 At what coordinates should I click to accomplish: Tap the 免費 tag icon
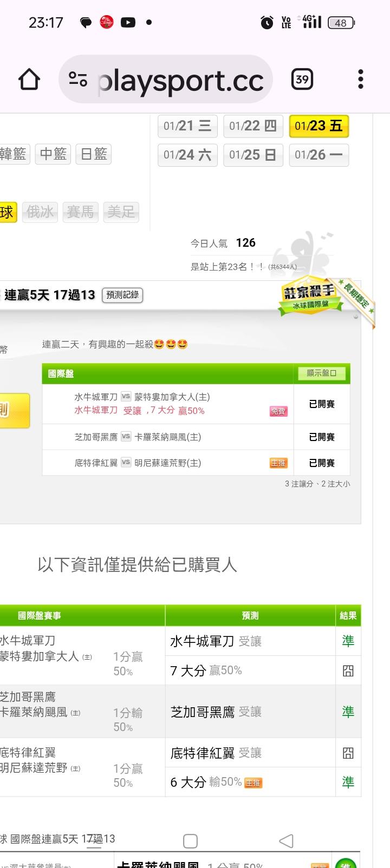click(278, 411)
